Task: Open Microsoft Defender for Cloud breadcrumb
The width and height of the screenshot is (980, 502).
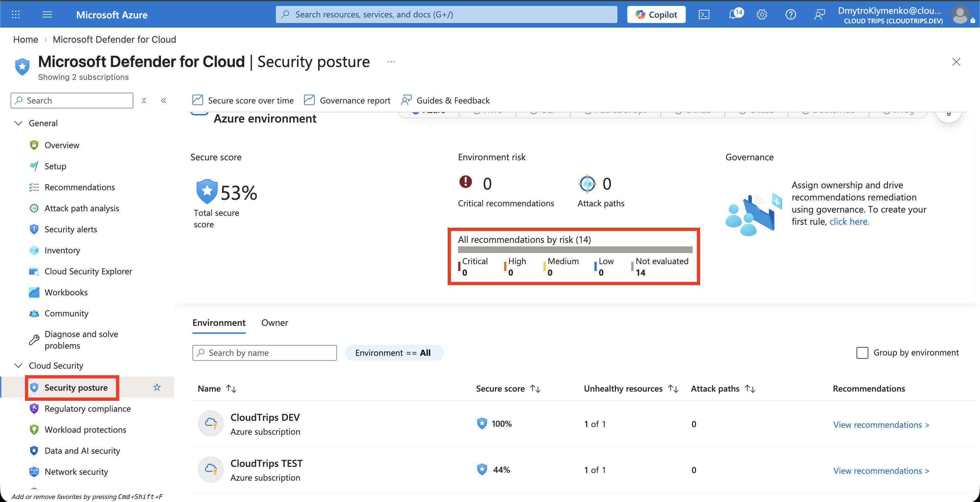Action: click(114, 39)
